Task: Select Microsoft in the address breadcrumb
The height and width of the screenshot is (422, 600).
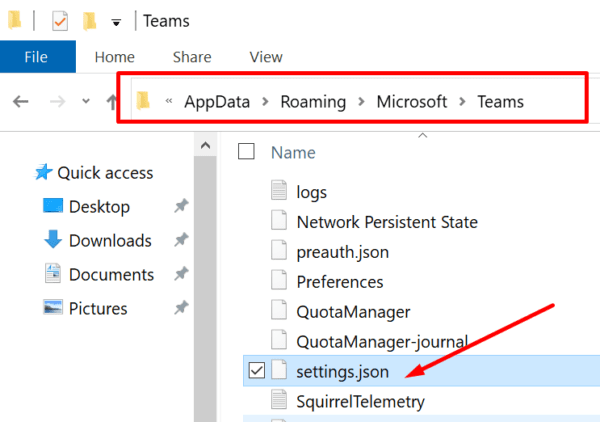Action: (x=412, y=102)
